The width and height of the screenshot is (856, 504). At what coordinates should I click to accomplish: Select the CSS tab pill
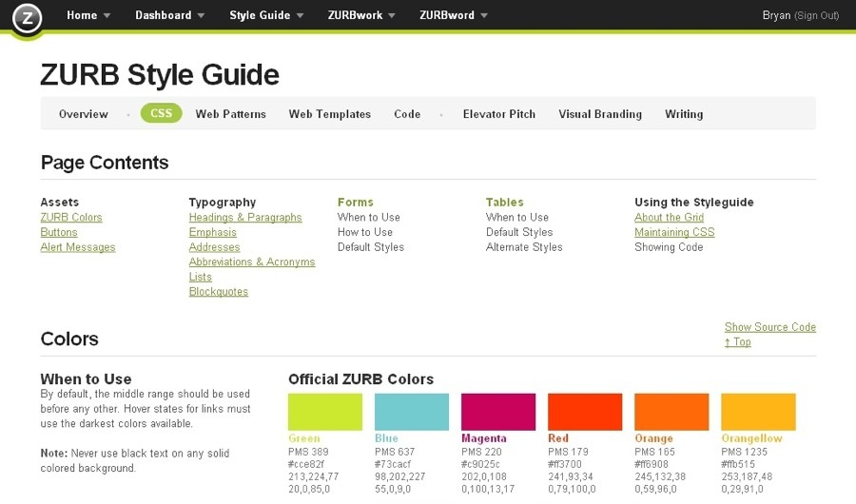pos(161,113)
